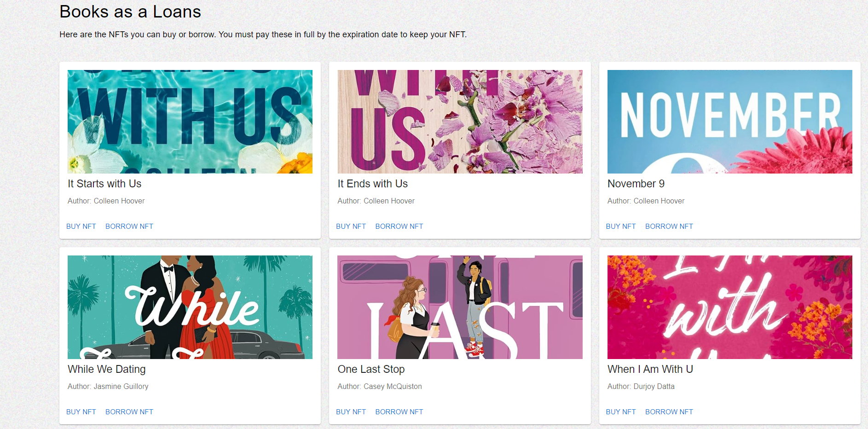Buy the November 9 NFT
Screen dimensions: 868x429
(621, 226)
